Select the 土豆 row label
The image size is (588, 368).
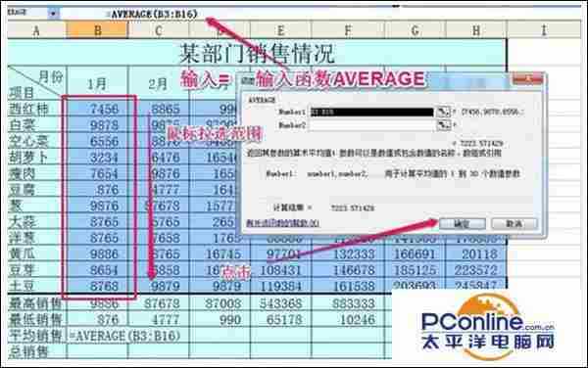(37, 287)
